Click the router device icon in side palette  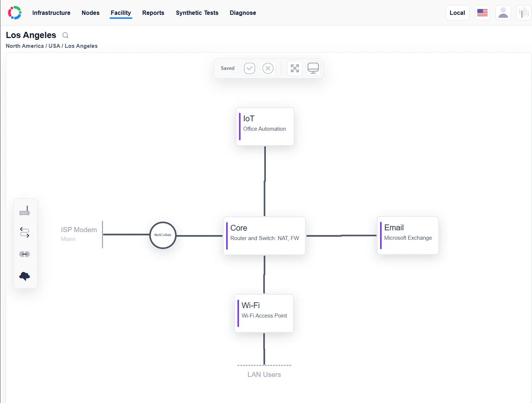[25, 211]
